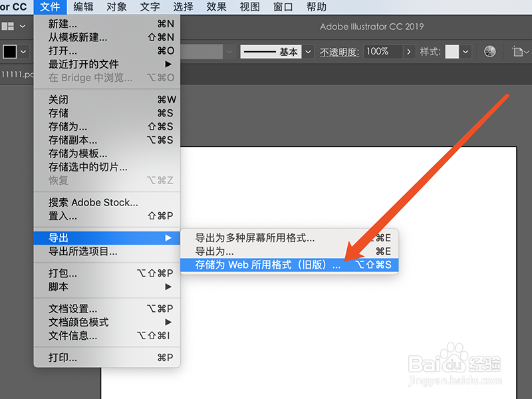Expand the 脚本 submenu
Viewport: 532px width, 399px height.
click(x=107, y=287)
